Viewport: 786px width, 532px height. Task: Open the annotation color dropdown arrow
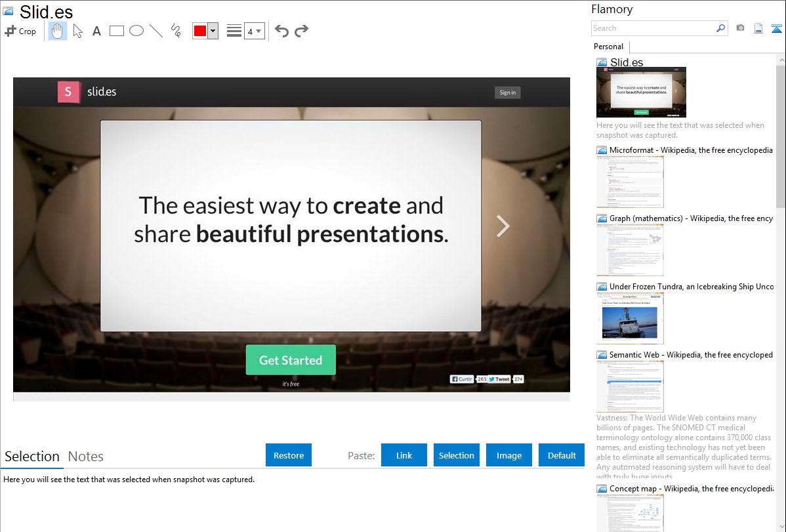213,31
